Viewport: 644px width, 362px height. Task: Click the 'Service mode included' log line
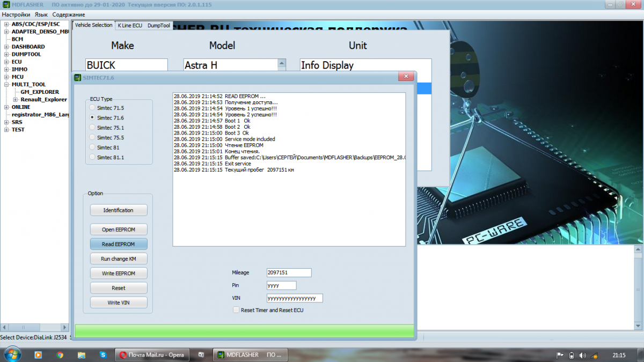click(224, 139)
